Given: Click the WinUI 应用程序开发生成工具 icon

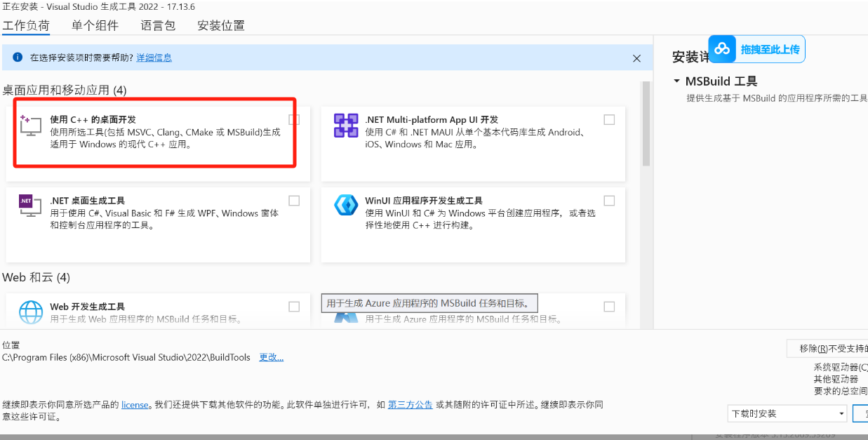Looking at the screenshot, I should (346, 205).
